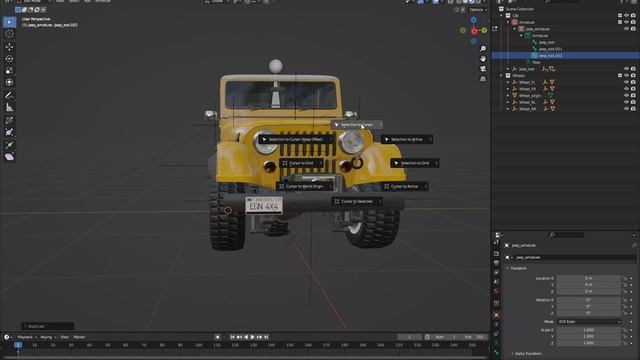
Task: Choose Cursor to Selected in pie menu
Action: tap(357, 202)
